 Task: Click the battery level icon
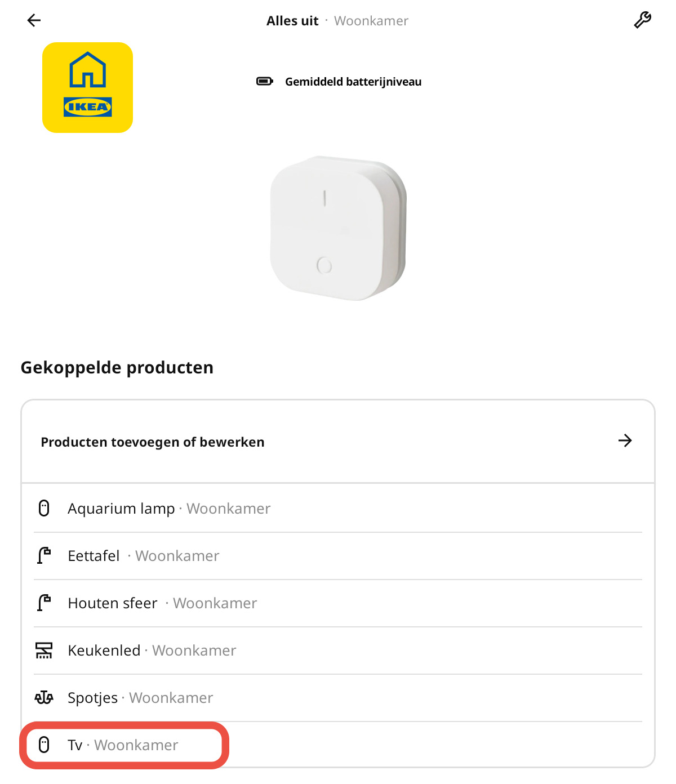[265, 81]
